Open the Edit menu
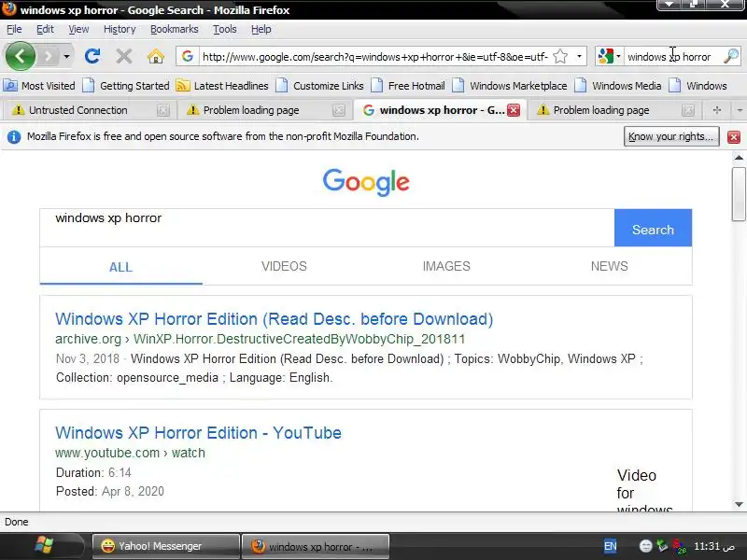Image resolution: width=747 pixels, height=560 pixels. pyautogui.click(x=45, y=29)
